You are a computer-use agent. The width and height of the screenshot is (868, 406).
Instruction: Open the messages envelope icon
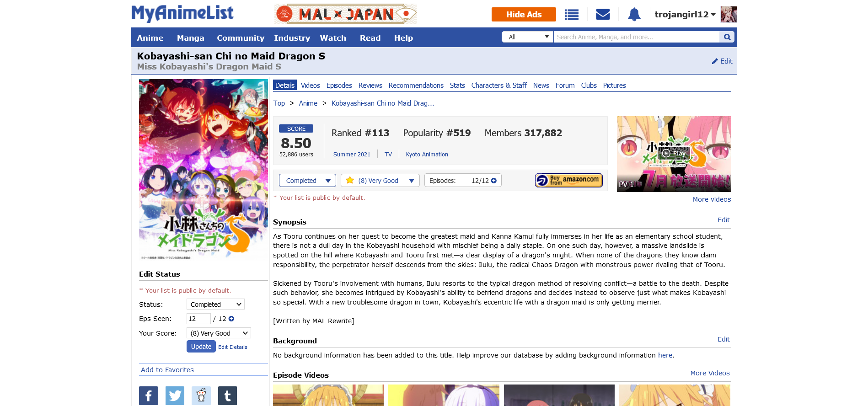click(x=603, y=15)
